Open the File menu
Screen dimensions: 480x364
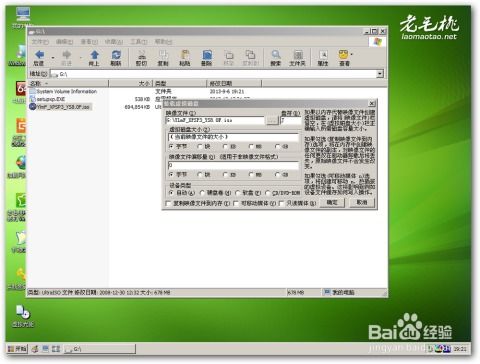pos(40,42)
